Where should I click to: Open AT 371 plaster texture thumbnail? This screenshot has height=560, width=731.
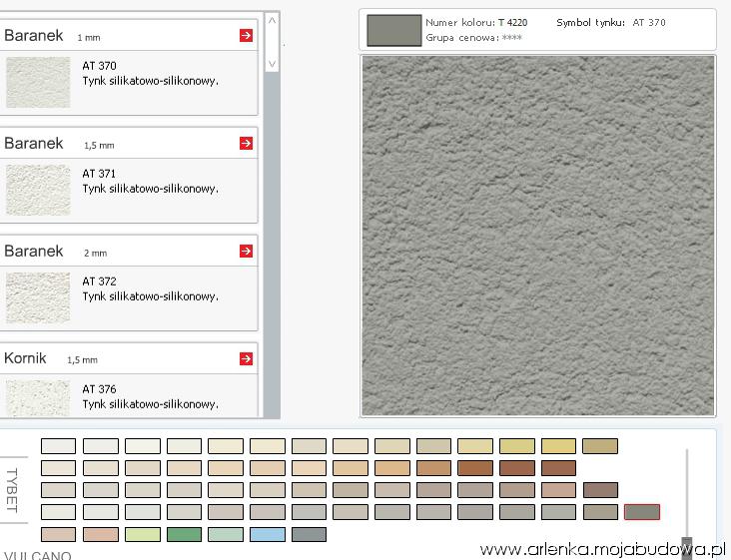38,190
